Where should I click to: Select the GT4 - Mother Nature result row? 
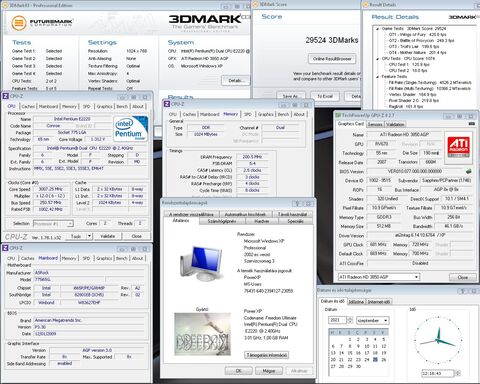418,53
